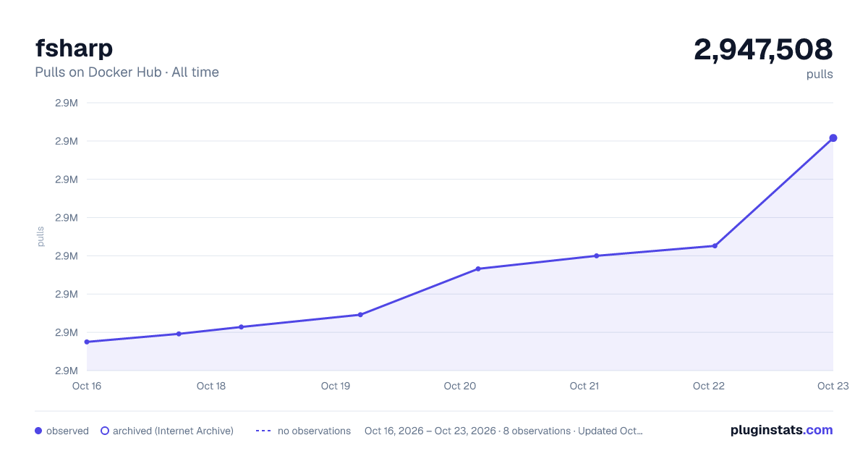
Task: Select the data point just after Oct 19
Action: point(360,314)
